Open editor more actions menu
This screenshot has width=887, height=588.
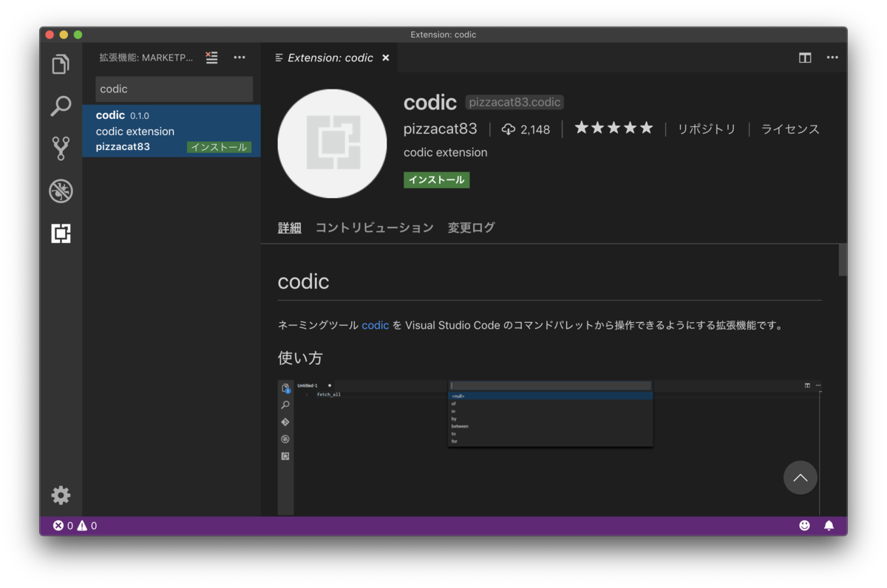[832, 58]
